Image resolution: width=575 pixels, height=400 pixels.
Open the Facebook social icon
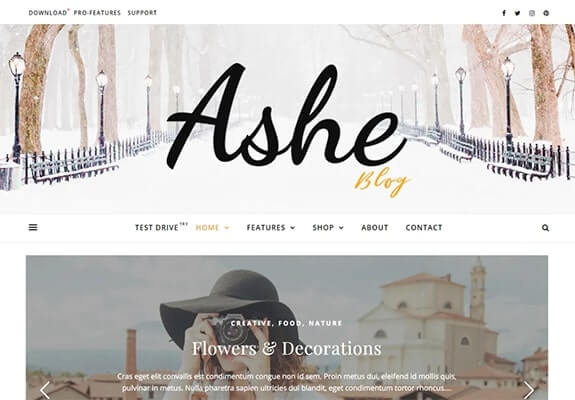[504, 13]
